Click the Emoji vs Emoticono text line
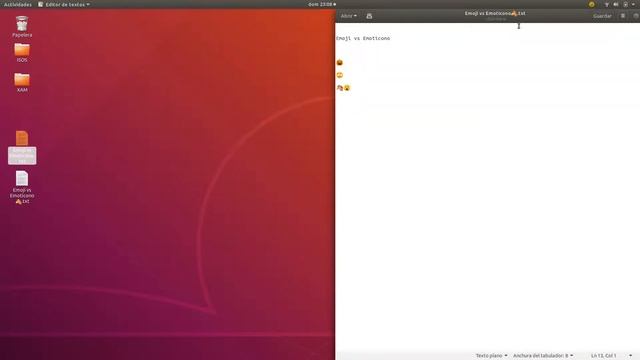 click(363, 38)
